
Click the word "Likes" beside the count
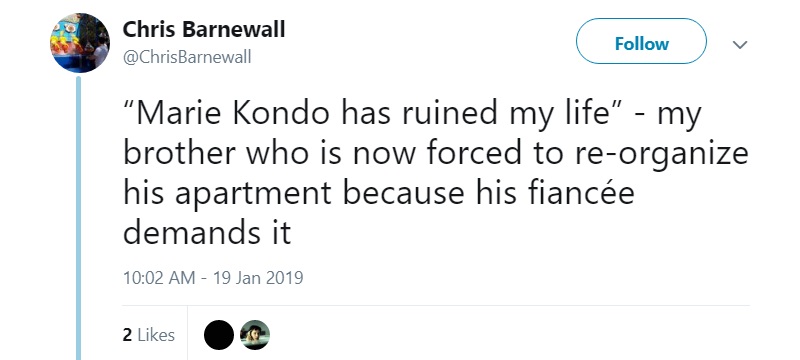click(156, 335)
